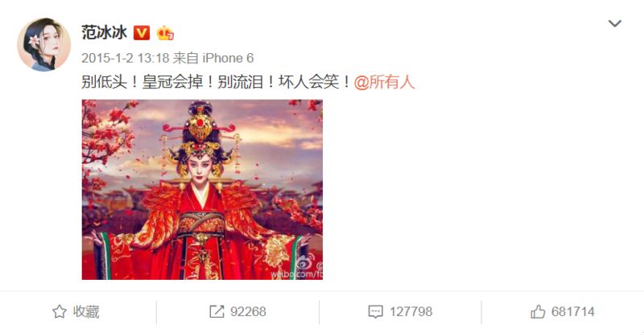
Task: Toggle the thumbs-up like icon
Action: [x=538, y=311]
